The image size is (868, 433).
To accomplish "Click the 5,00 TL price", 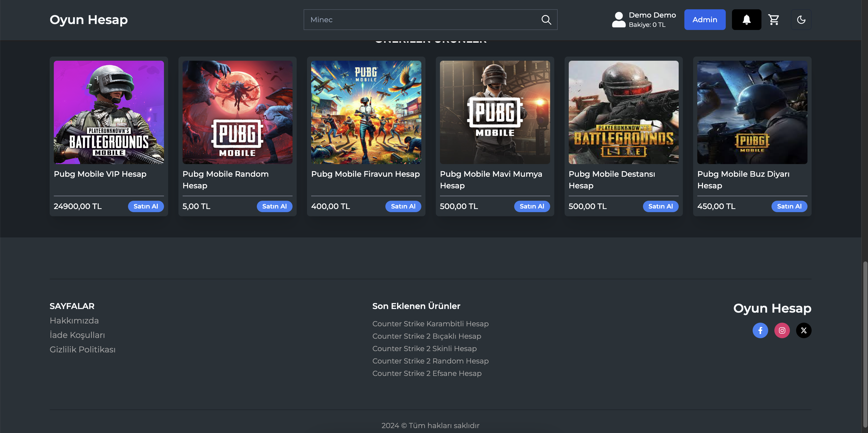I will point(197,206).
